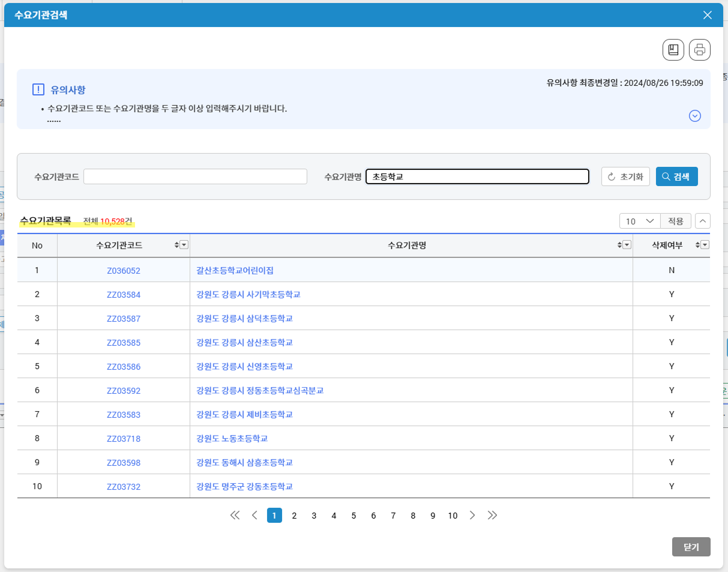Select 갈산초등학교어린이집 institution link

pos(235,271)
